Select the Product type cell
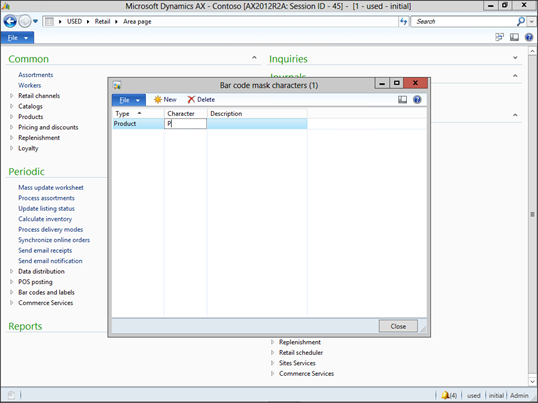The width and height of the screenshot is (538, 403). (x=138, y=123)
